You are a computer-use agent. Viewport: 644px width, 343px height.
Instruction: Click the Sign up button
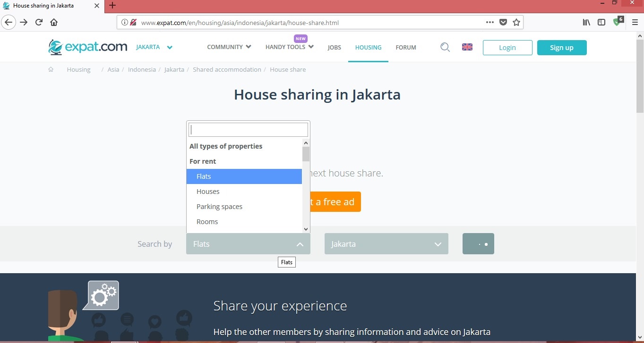(x=561, y=48)
